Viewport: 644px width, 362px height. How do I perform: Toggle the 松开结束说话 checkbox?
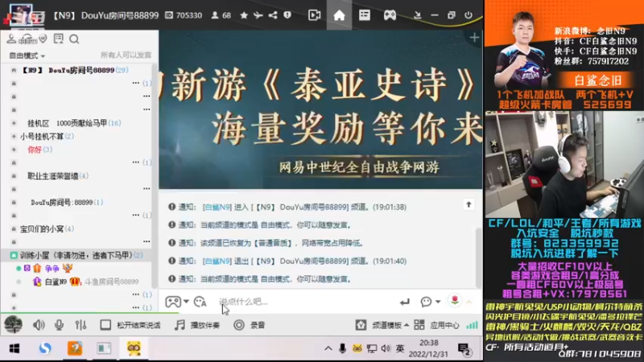click(x=105, y=325)
